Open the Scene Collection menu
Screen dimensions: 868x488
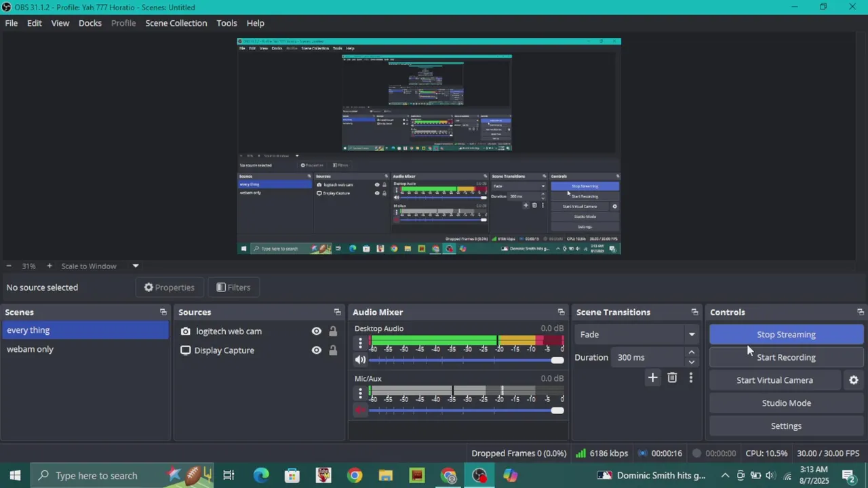(x=176, y=23)
